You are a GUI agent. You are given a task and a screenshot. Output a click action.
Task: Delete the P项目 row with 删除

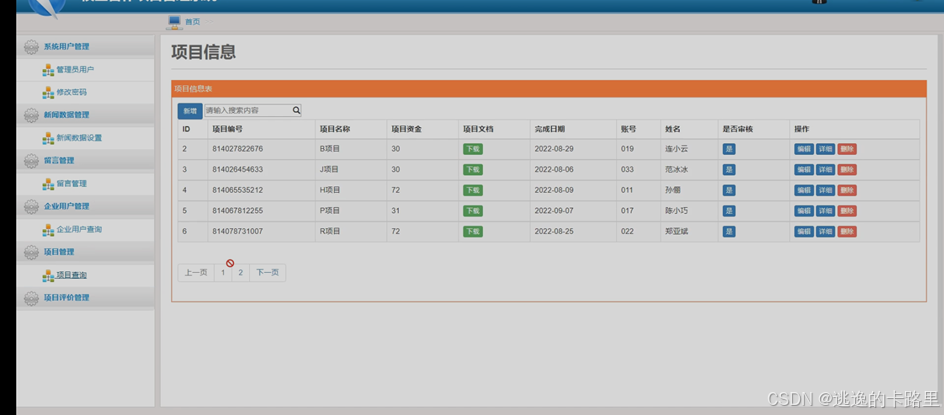click(x=847, y=211)
